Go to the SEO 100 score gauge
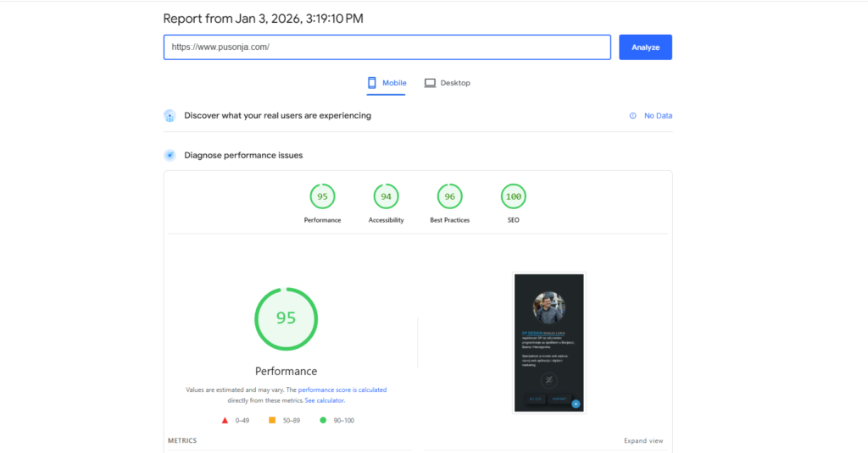This screenshot has width=868, height=453. tap(512, 196)
